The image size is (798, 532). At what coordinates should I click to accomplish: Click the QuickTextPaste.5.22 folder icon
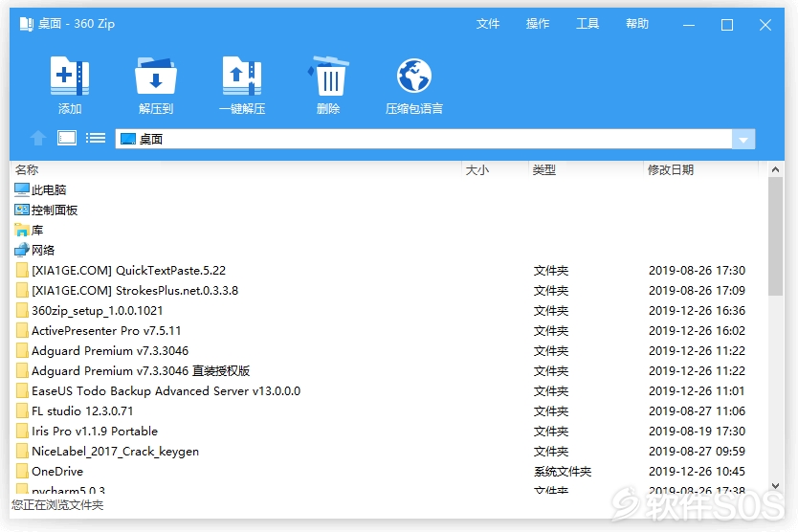[x=22, y=271]
